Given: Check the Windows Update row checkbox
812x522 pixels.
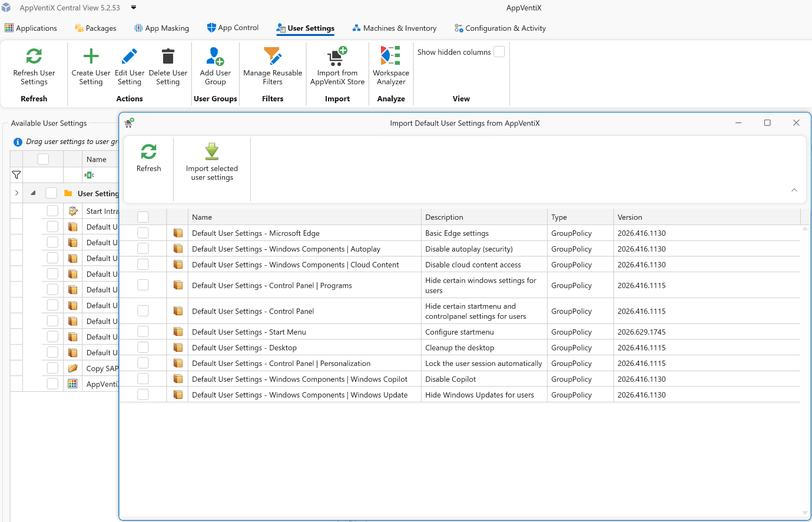Looking at the screenshot, I should 143,395.
